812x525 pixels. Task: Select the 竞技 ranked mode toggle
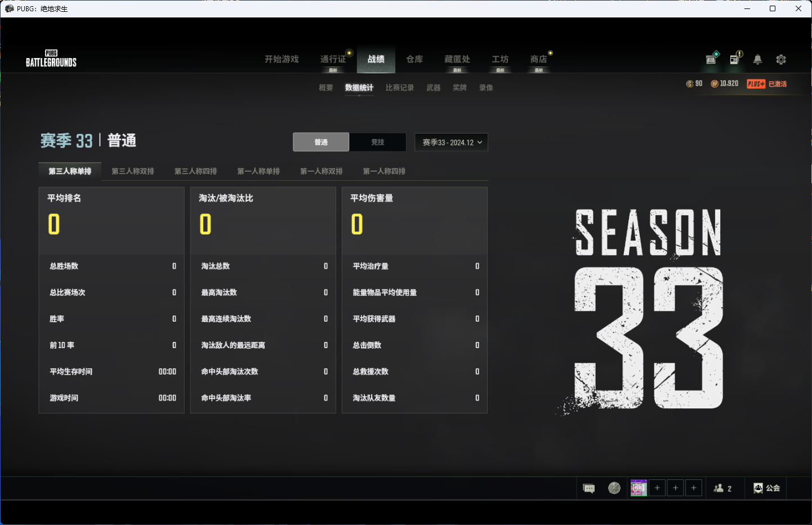point(378,142)
